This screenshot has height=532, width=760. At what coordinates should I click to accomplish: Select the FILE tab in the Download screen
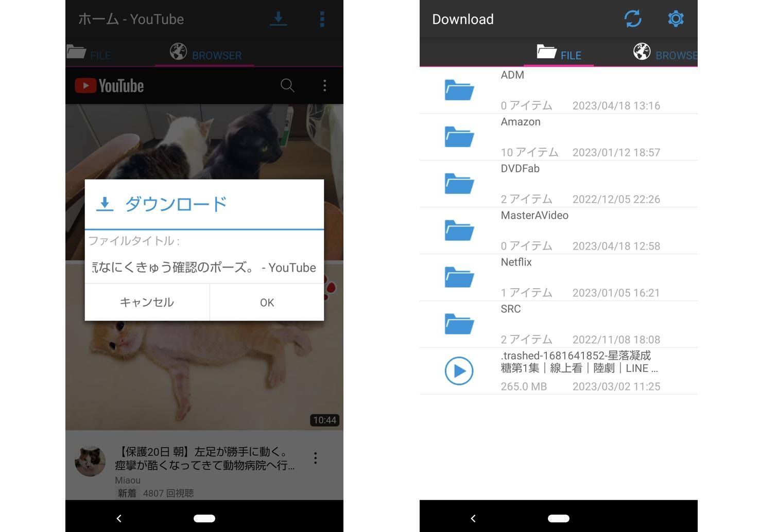559,54
